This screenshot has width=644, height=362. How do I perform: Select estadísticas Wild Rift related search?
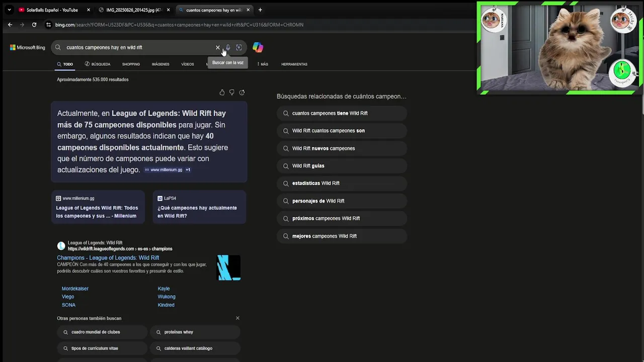click(x=342, y=184)
